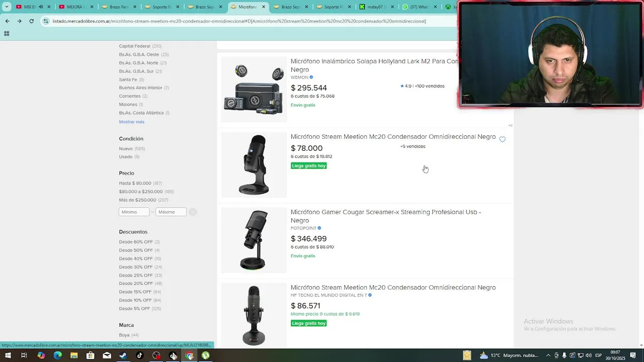The image size is (644, 362).
Task: Open the apps grid in bookmarks bar
Action: pyautogui.click(x=7, y=34)
